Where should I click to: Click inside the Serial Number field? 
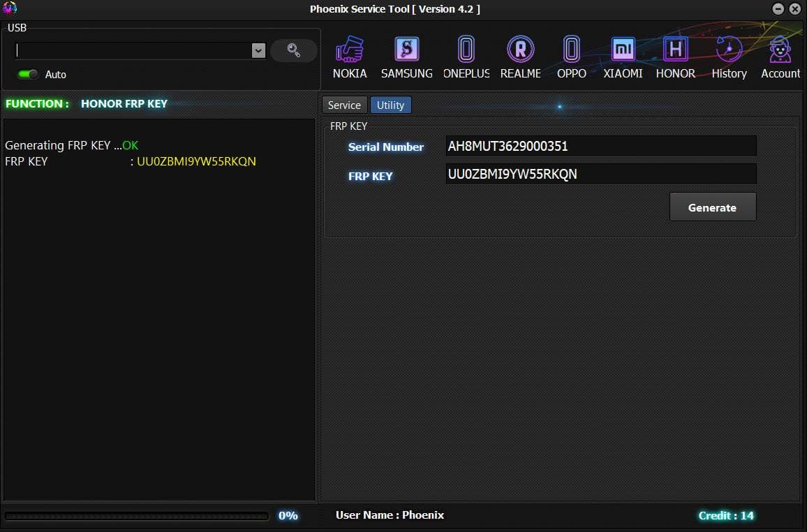(x=600, y=146)
